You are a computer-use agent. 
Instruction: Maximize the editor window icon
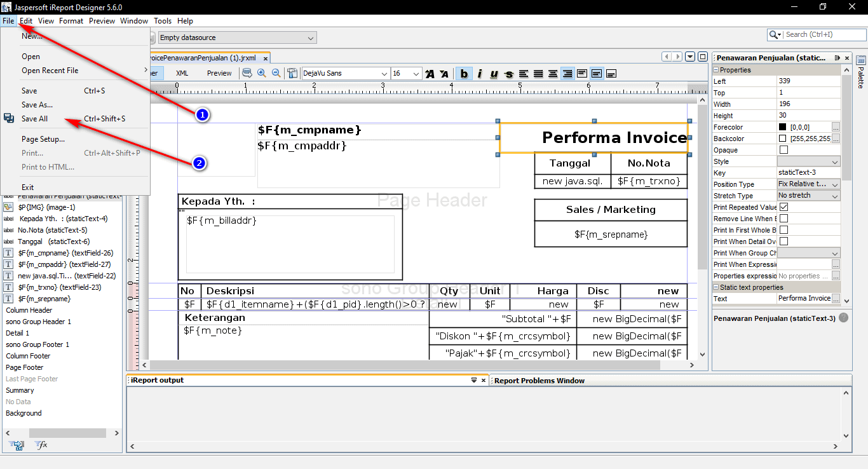(702, 57)
